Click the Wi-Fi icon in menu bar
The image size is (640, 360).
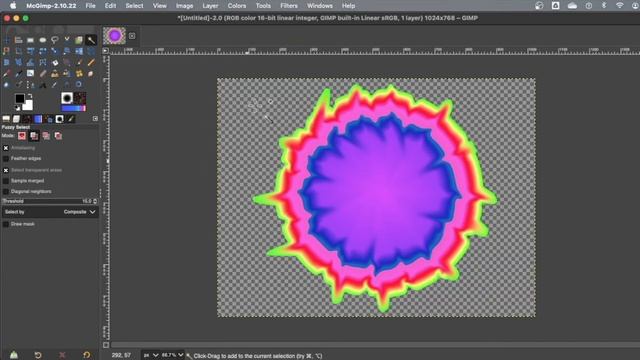click(620, 6)
